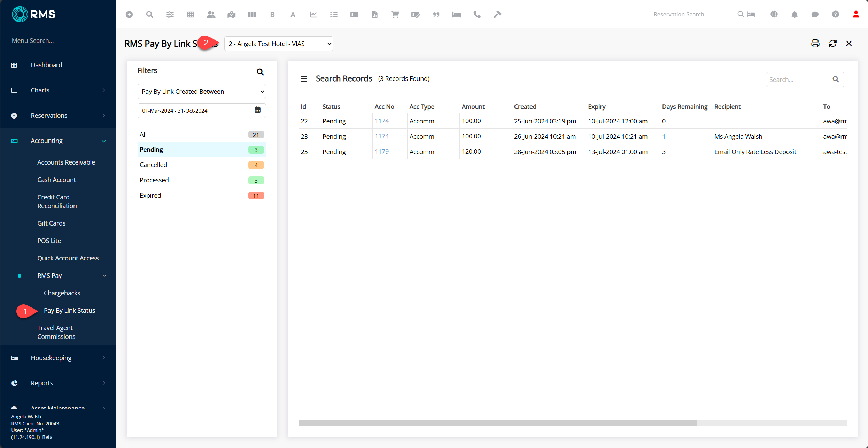This screenshot has width=868, height=448.
Task: Open the folded map toolbar icon
Action: (x=252, y=14)
